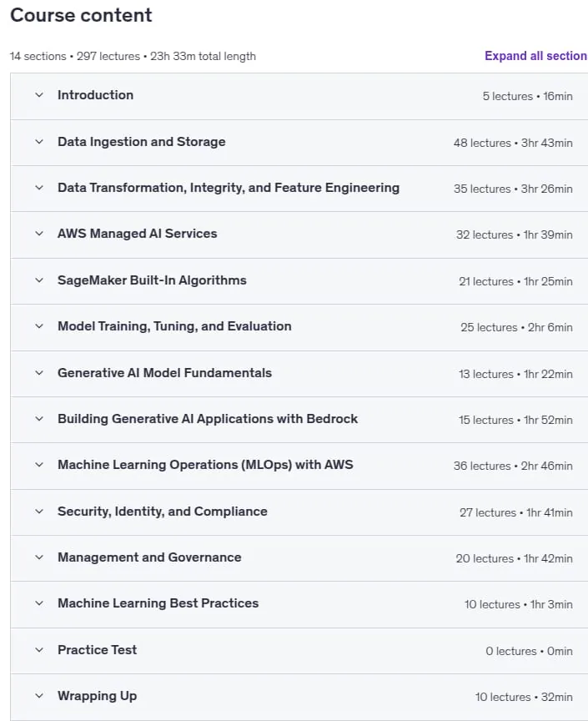Viewport: 588px width, 721px height.
Task: Click chevron beside Security, Identity, and Compliance
Action: click(x=39, y=512)
